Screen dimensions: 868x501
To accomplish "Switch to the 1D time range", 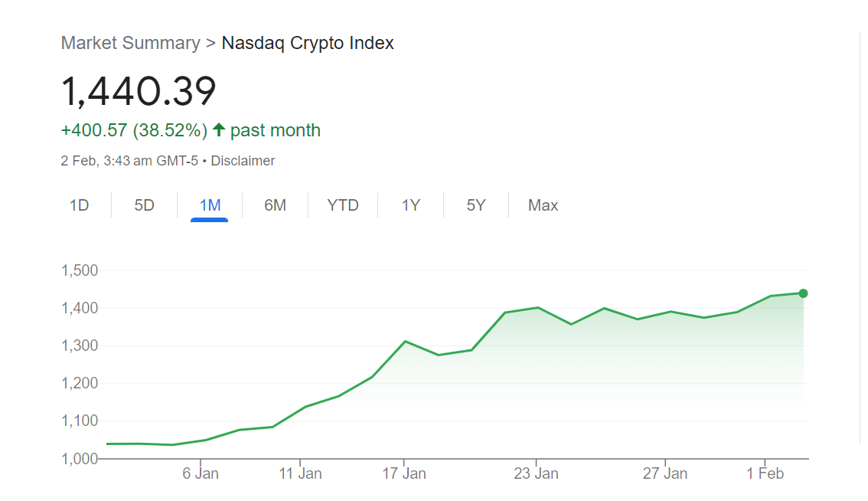I will pos(79,205).
